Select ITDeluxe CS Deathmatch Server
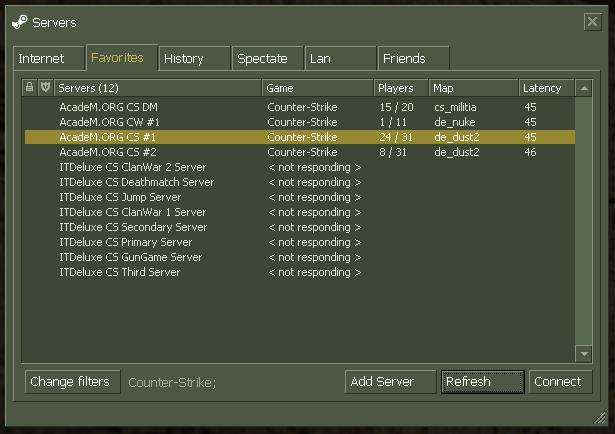The height and width of the screenshot is (434, 615). [x=300, y=182]
